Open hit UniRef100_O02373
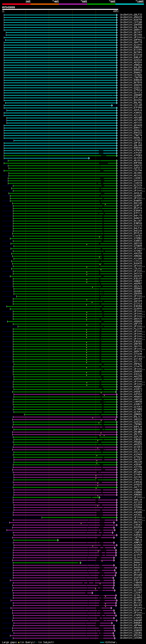The width and height of the screenshot is (146, 644). point(131,226)
